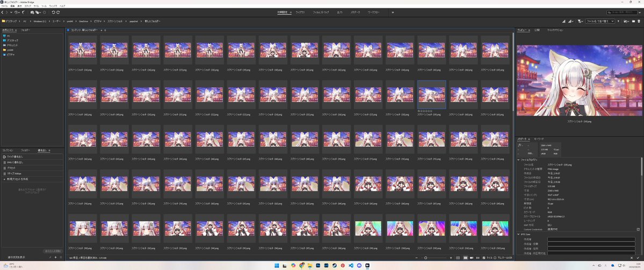
Task: Go forward with the right arrow button
Action: point(6,12)
